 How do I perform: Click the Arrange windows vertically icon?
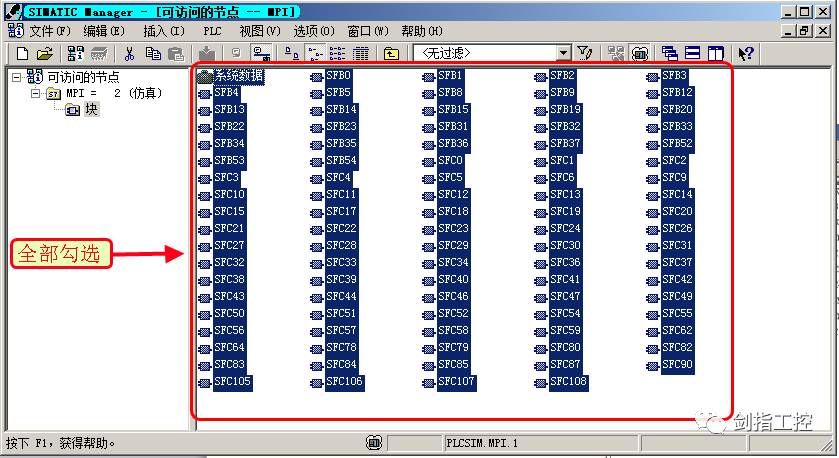pos(715,53)
